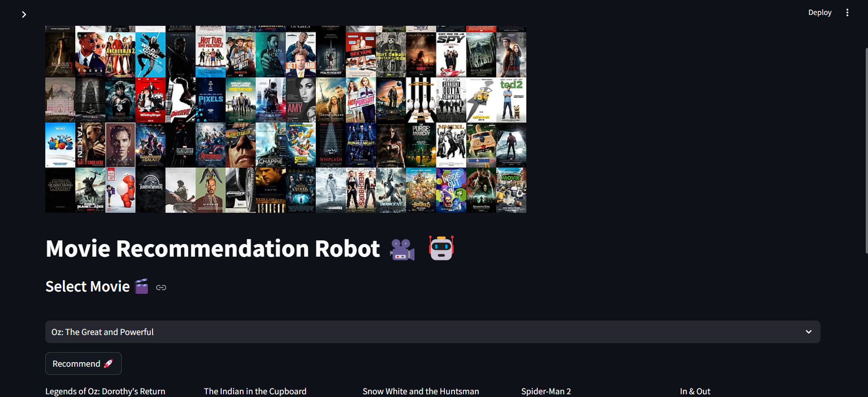Copy the Select Movie heading anchor link
The image size is (868, 397).
(x=161, y=287)
